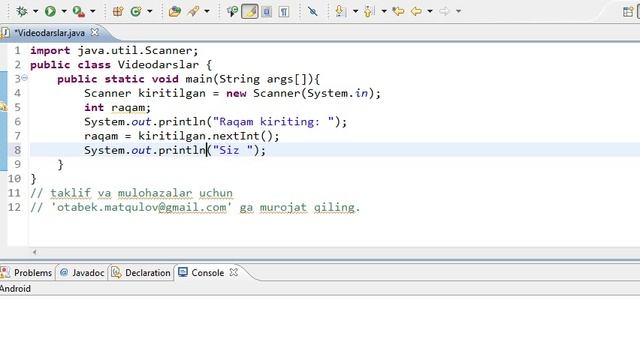The height and width of the screenshot is (360, 640).
Task: Click the greyed Forward navigation arrow
Action: pyautogui.click(x=444, y=11)
